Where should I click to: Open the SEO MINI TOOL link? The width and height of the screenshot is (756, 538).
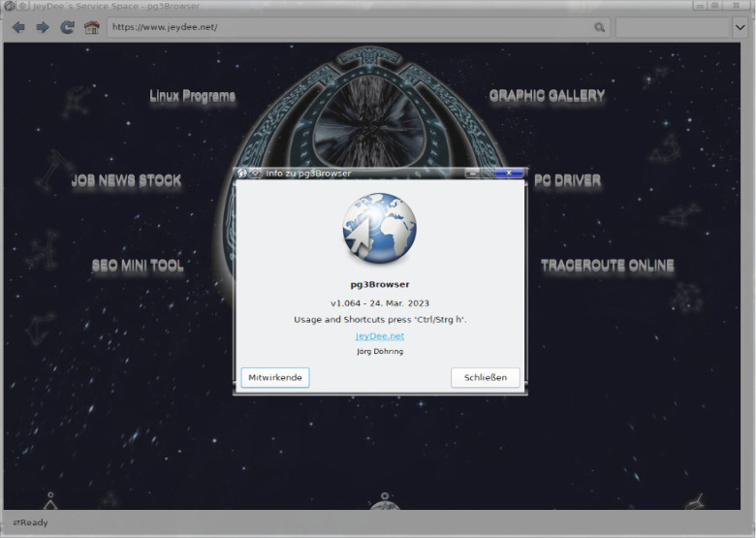tap(138, 266)
